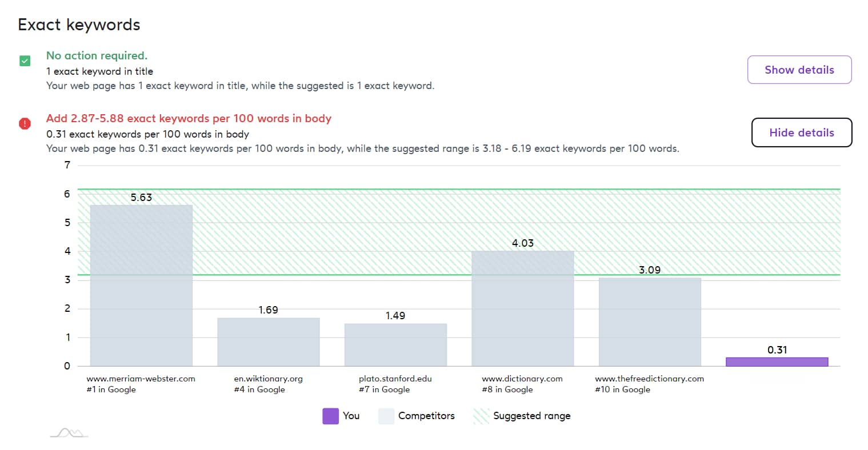The image size is (868, 450).
Task: Click the www.merriam-webster.com axis label
Action: [x=141, y=379]
